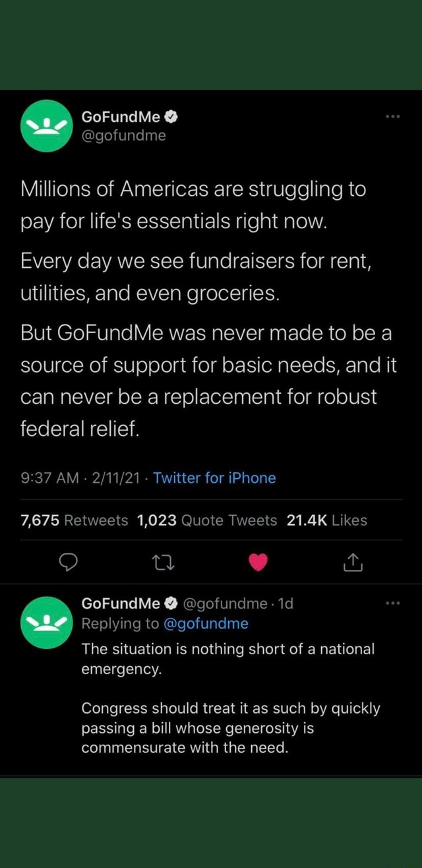The width and height of the screenshot is (422, 868).
Task: Unlike the tweet using the red heart
Action: (258, 562)
